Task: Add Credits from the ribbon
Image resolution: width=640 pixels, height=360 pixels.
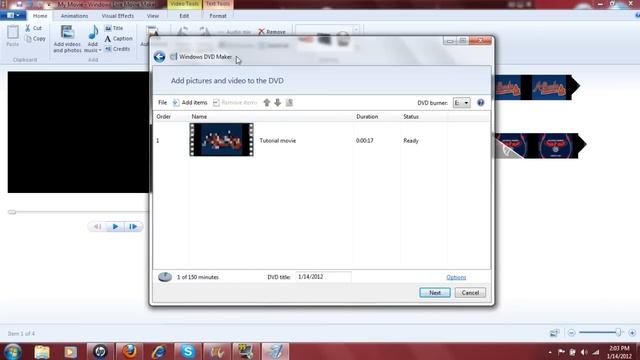Action: [117, 49]
